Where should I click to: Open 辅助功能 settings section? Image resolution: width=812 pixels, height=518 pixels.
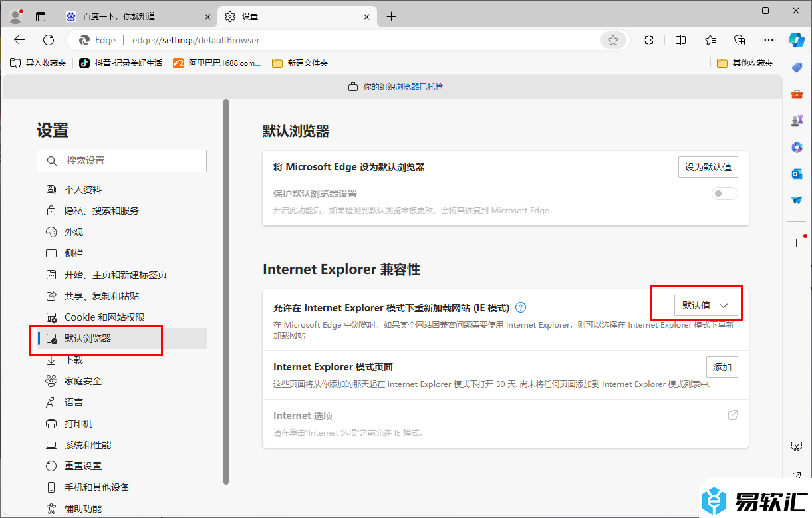[x=122, y=509]
